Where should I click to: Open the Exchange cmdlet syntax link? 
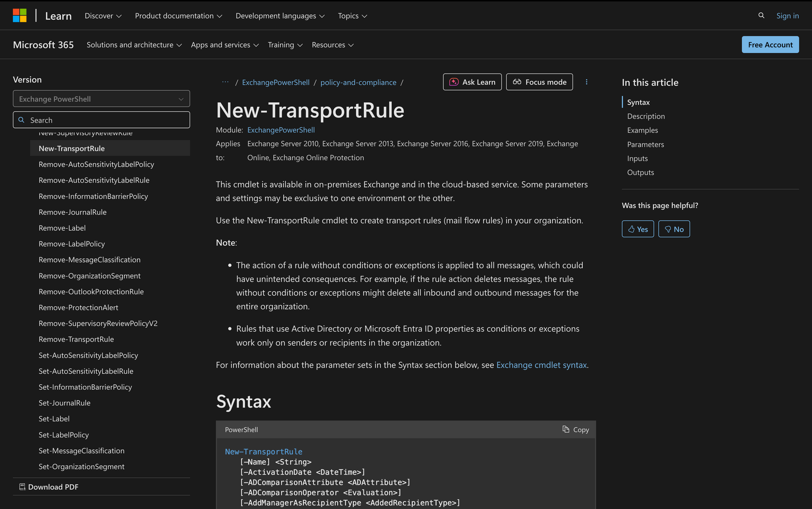coord(541,365)
